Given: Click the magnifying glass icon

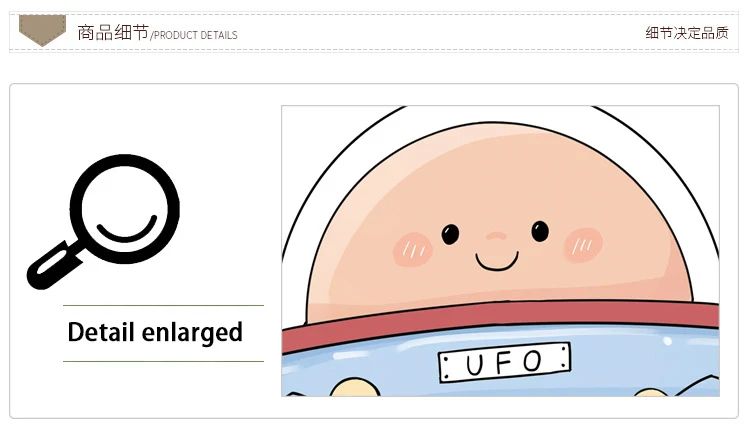Looking at the screenshot, I should click(x=103, y=222).
